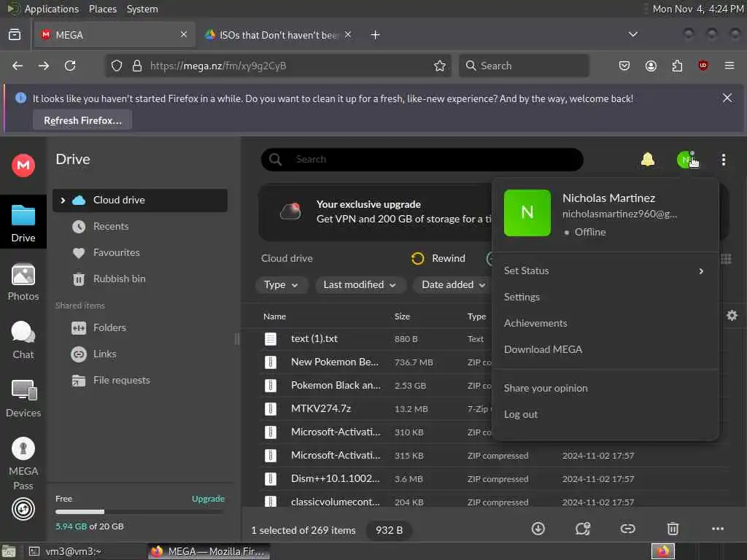The image size is (747, 560).
Task: Click the Upgrade link
Action: tap(208, 499)
